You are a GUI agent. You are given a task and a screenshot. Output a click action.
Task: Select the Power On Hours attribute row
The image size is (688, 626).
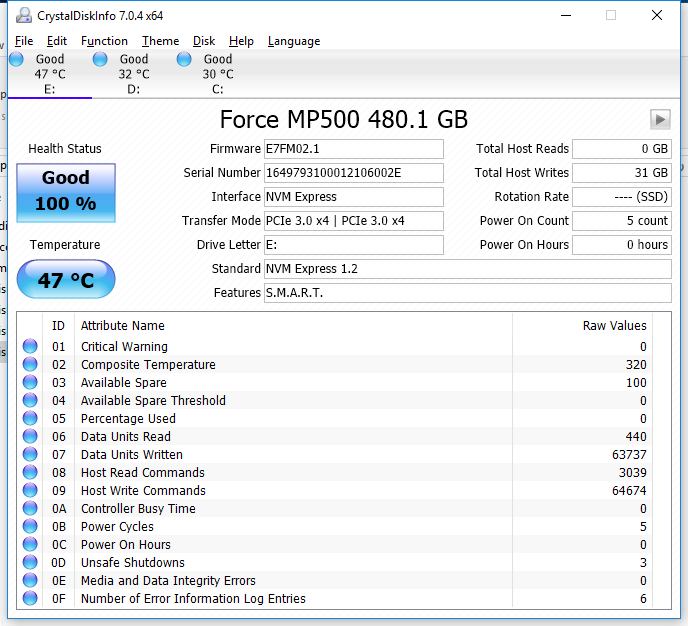pyautogui.click(x=126, y=545)
